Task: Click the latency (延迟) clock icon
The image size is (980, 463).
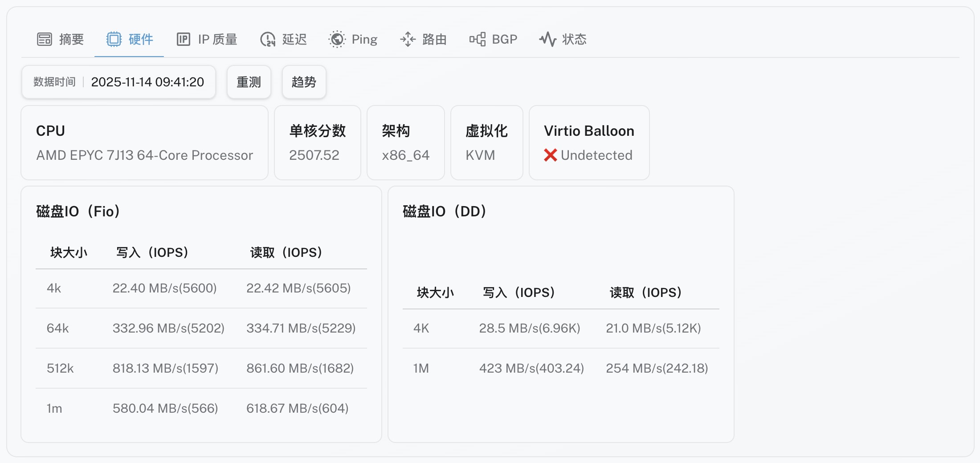Action: click(x=268, y=39)
